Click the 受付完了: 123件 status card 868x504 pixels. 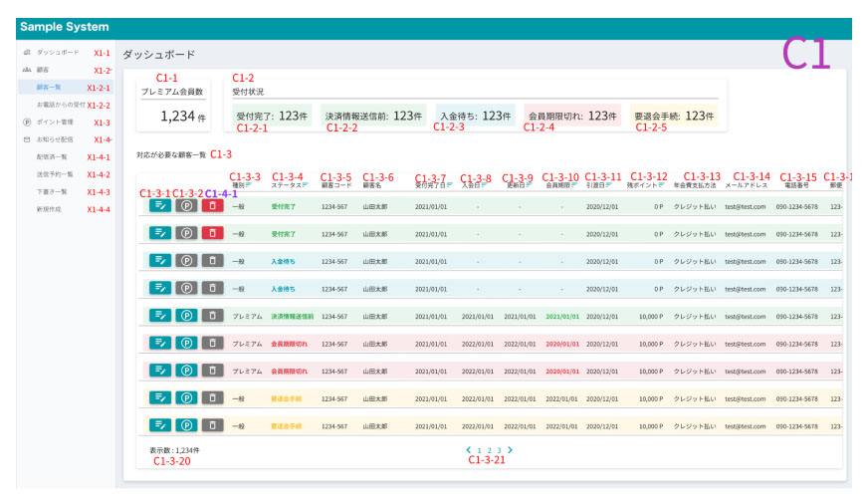272,116
